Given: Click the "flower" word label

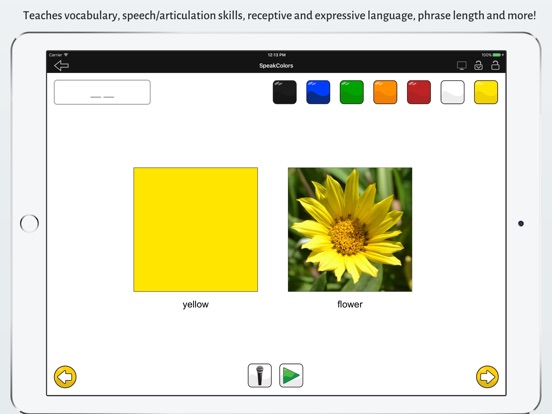Looking at the screenshot, I should point(350,304).
